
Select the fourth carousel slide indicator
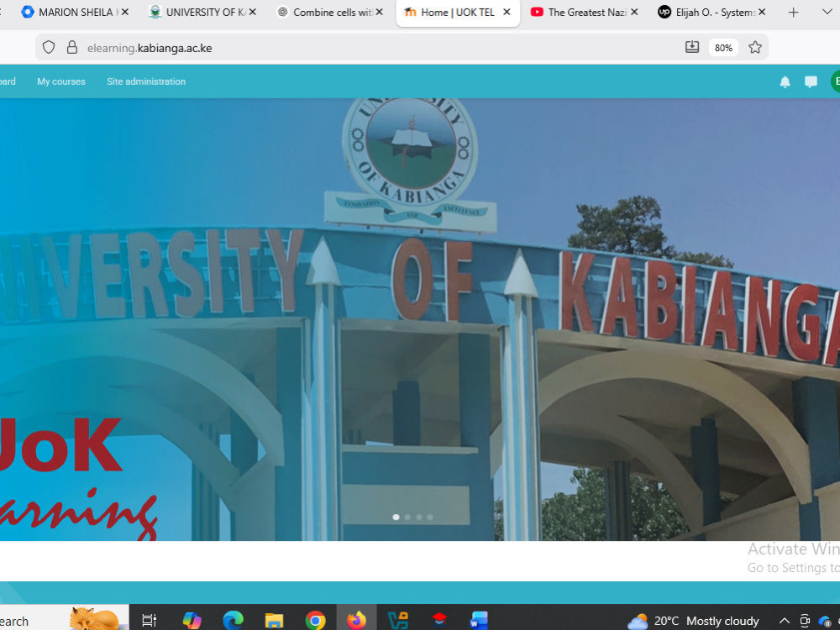[430, 517]
